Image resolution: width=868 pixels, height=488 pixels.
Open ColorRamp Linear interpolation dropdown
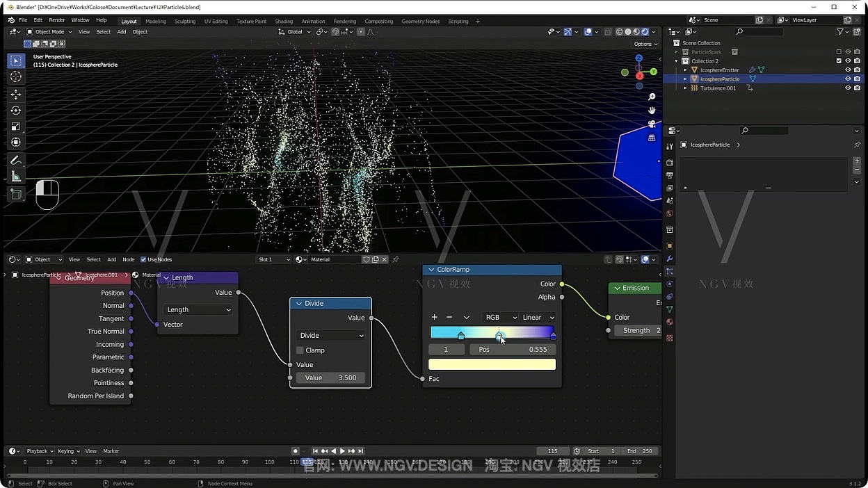538,317
